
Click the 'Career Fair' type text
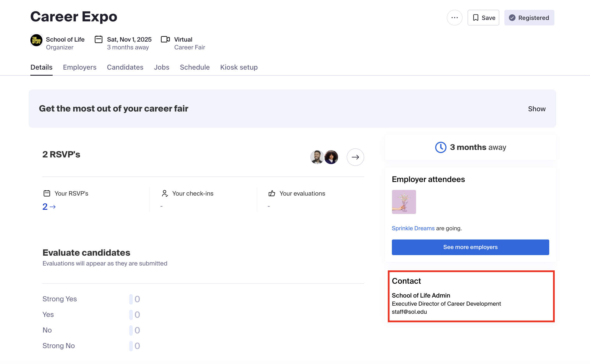[x=189, y=47]
